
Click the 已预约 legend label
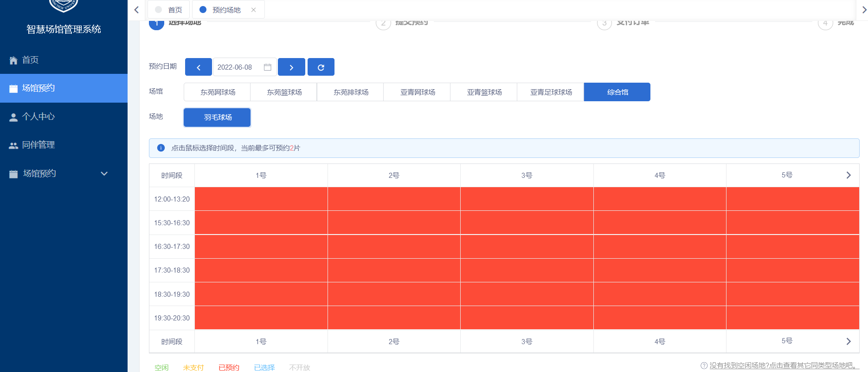click(229, 367)
